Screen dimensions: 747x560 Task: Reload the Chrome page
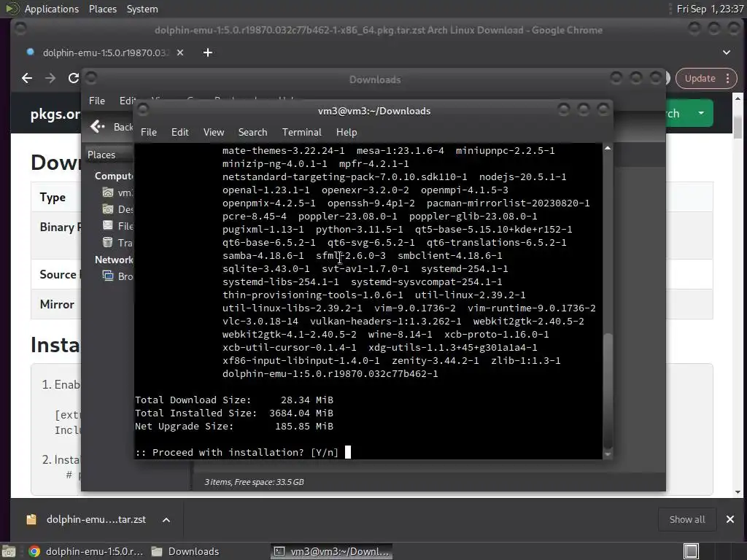[x=74, y=78]
